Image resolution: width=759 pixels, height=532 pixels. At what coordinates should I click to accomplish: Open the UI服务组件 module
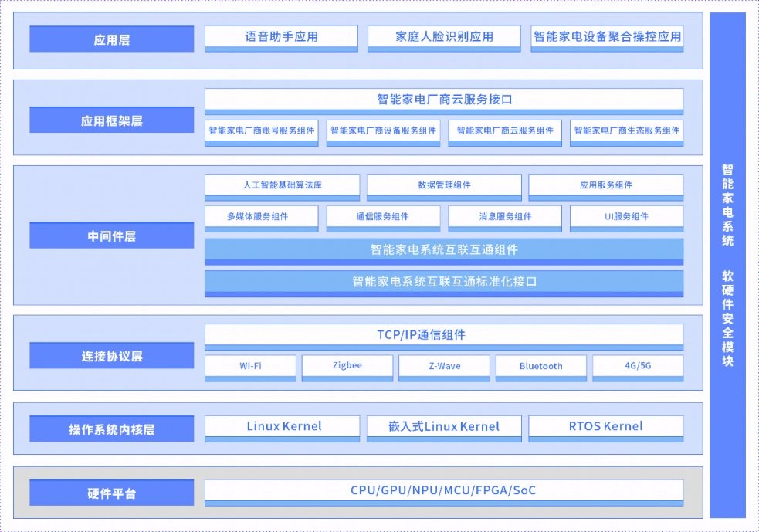(x=626, y=217)
